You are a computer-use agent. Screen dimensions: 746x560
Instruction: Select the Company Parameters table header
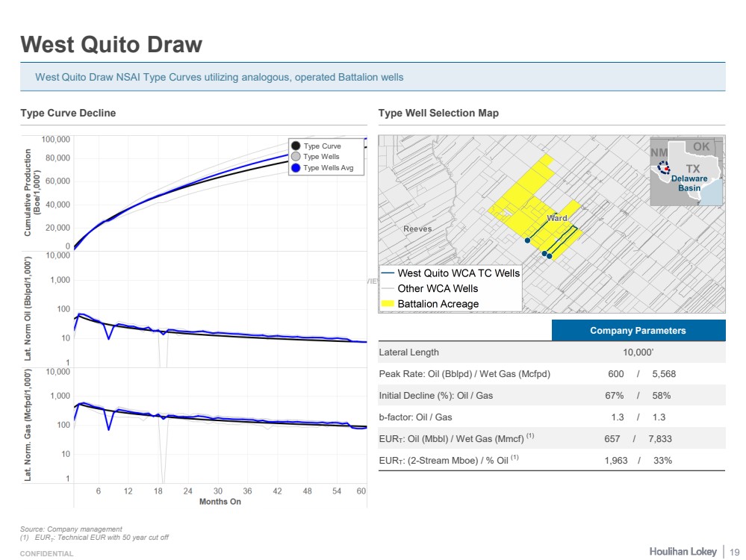click(638, 330)
